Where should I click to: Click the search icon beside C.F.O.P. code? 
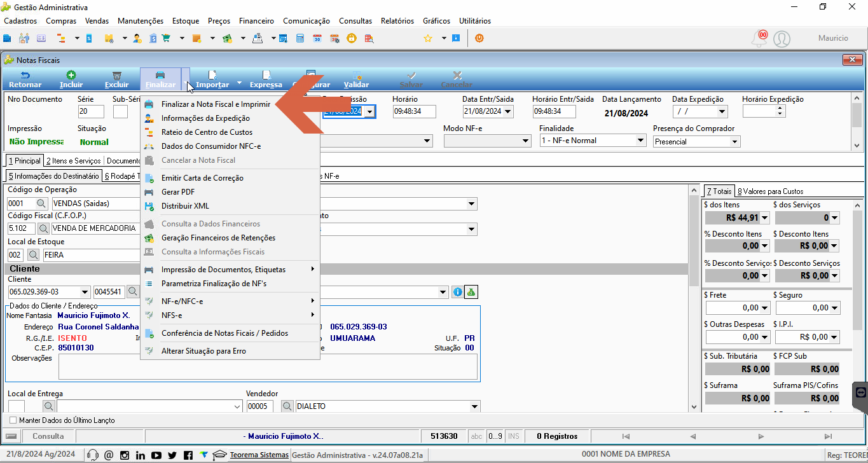coord(44,228)
